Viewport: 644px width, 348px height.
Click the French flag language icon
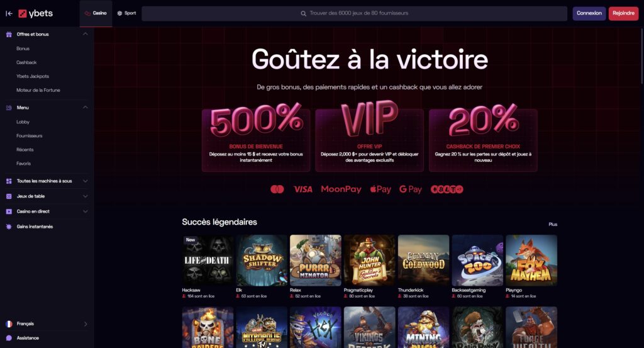9,323
